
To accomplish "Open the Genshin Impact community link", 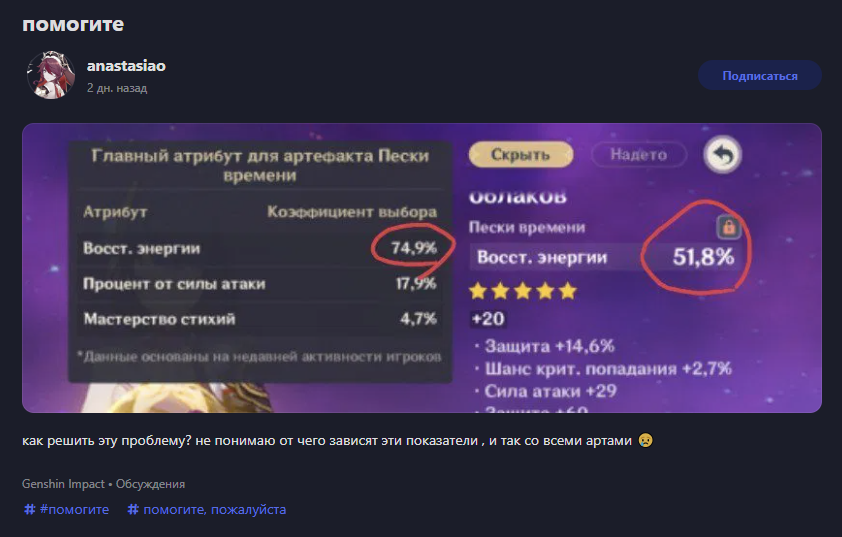I will coord(63,484).
